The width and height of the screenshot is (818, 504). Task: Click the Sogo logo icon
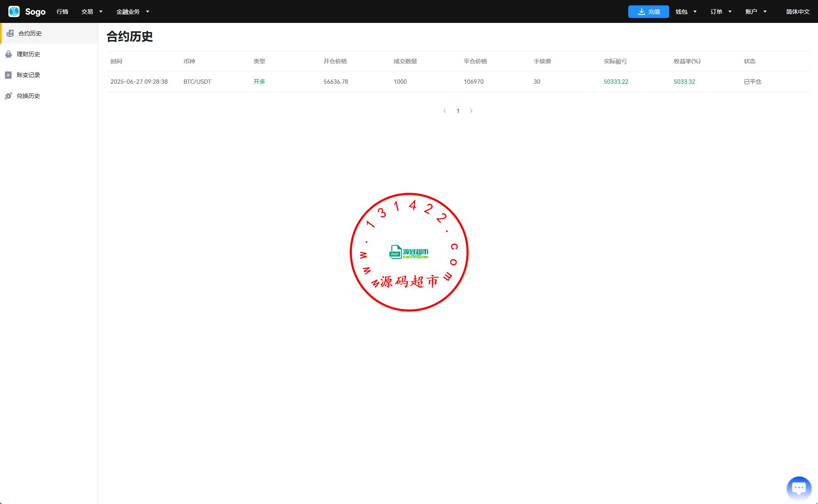tap(14, 11)
